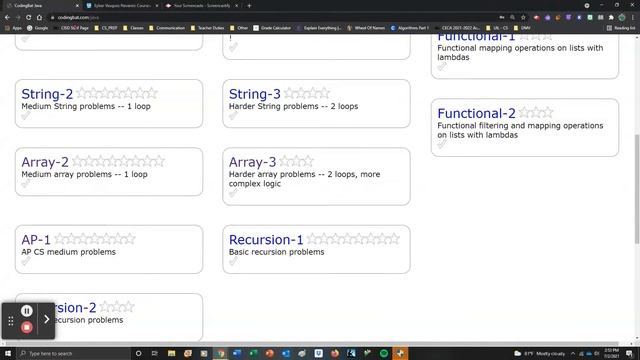Open the notification center
640x360 pixels.
pos(629,353)
